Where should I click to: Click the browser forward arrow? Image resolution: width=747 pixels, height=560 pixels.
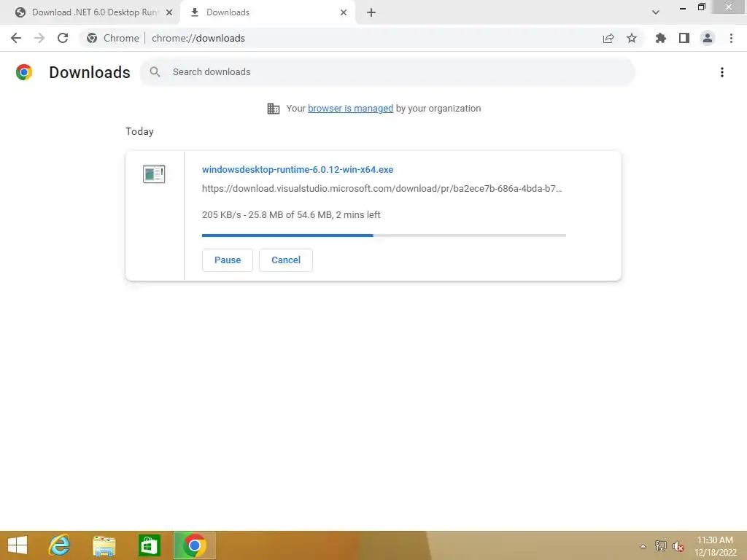coord(39,38)
